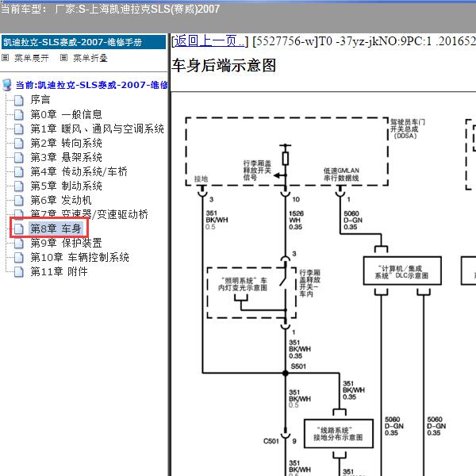The height and width of the screenshot is (476, 476).
Task: Click the 凯迪拉克-SLS赛威-2007-维修手册 panel header
Action: tap(84, 42)
